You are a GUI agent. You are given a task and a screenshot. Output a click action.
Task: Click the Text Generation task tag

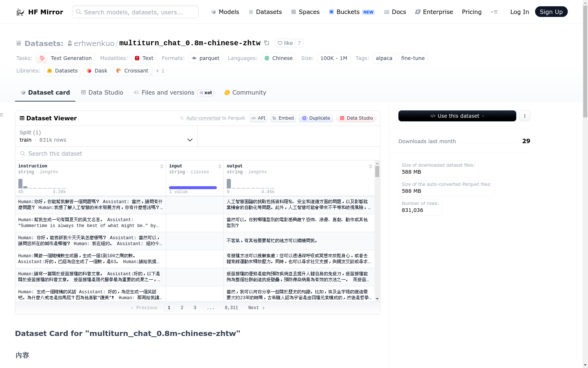(x=65, y=58)
